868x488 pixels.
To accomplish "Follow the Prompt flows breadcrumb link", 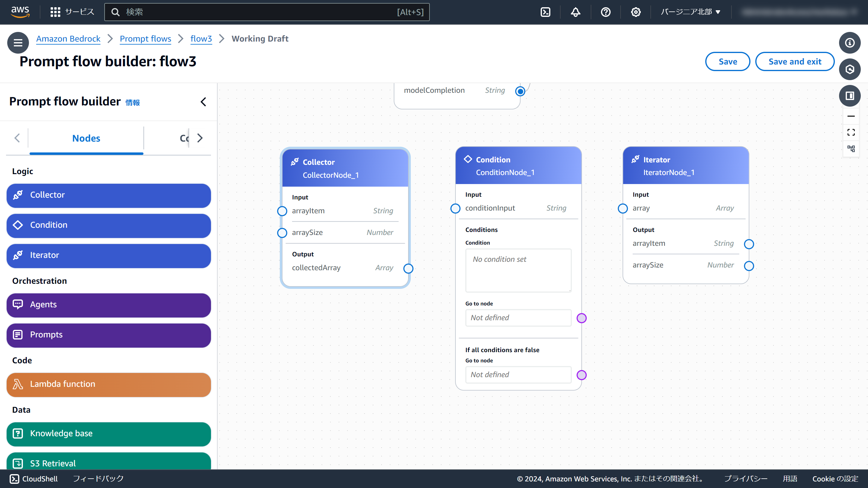I will pyautogui.click(x=145, y=39).
